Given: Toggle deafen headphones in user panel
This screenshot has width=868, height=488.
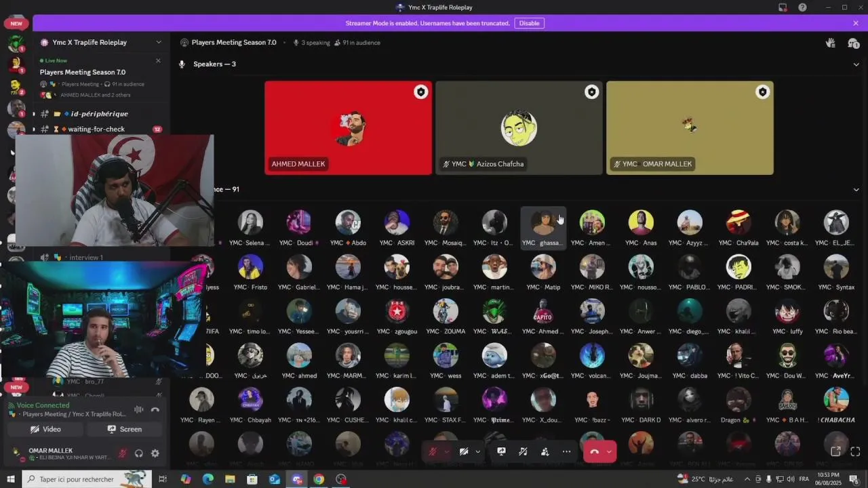Looking at the screenshot, I should (139, 453).
